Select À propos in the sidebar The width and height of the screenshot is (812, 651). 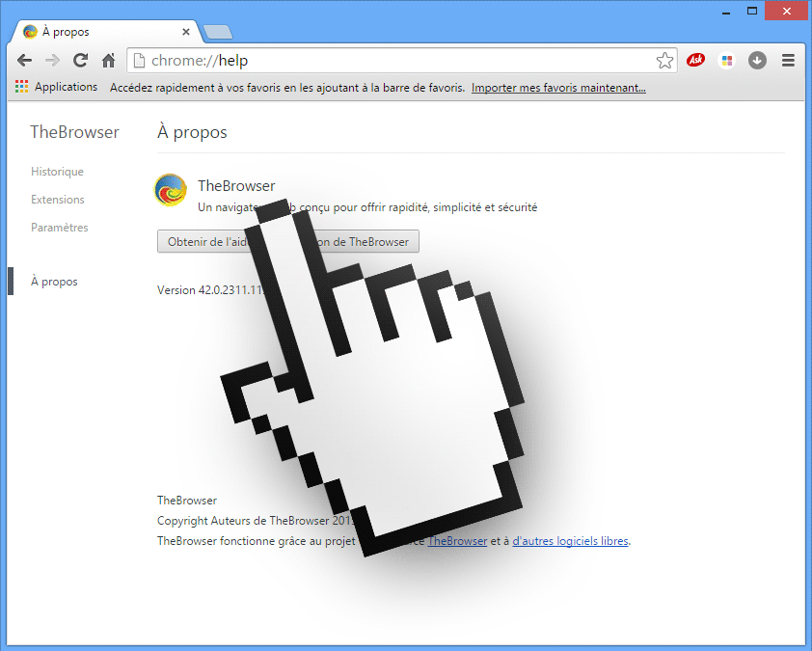54,282
